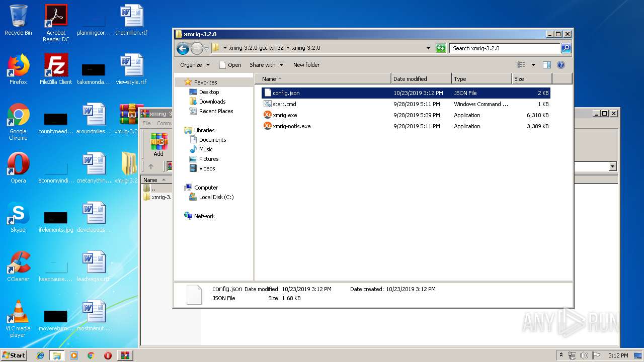The height and width of the screenshot is (362, 644).
Task: Click Libraries in navigation pane
Action: tap(199, 130)
